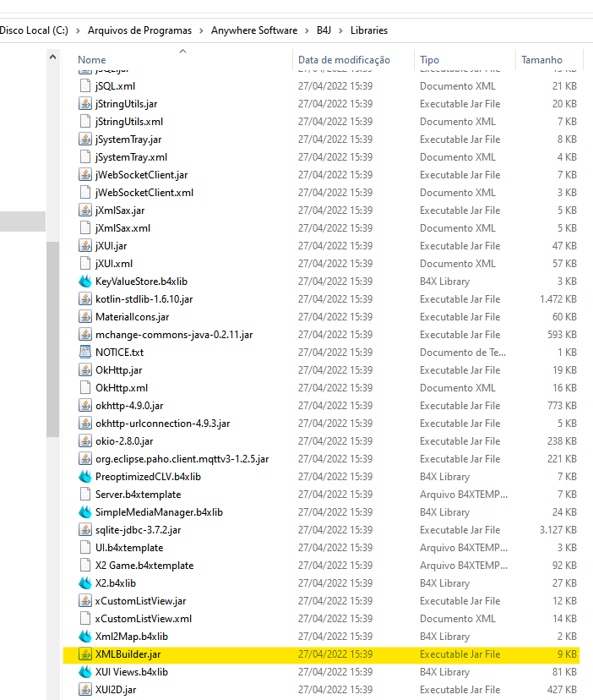Click the XMLBuilder.jar jar icon
The height and width of the screenshot is (700, 593).
click(x=84, y=654)
